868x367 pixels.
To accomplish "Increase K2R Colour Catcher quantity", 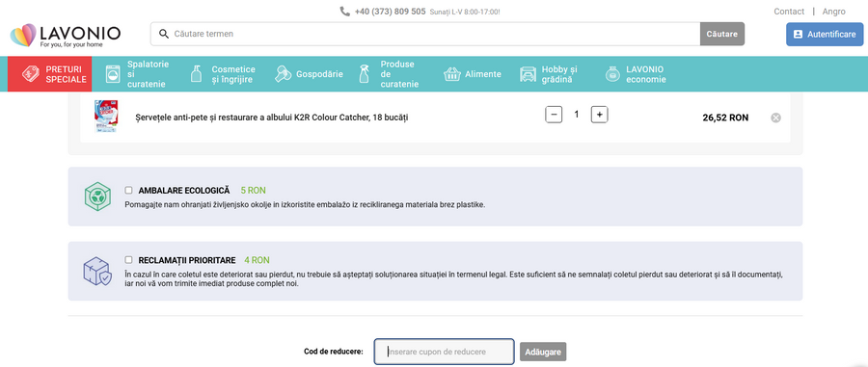I will pos(600,115).
